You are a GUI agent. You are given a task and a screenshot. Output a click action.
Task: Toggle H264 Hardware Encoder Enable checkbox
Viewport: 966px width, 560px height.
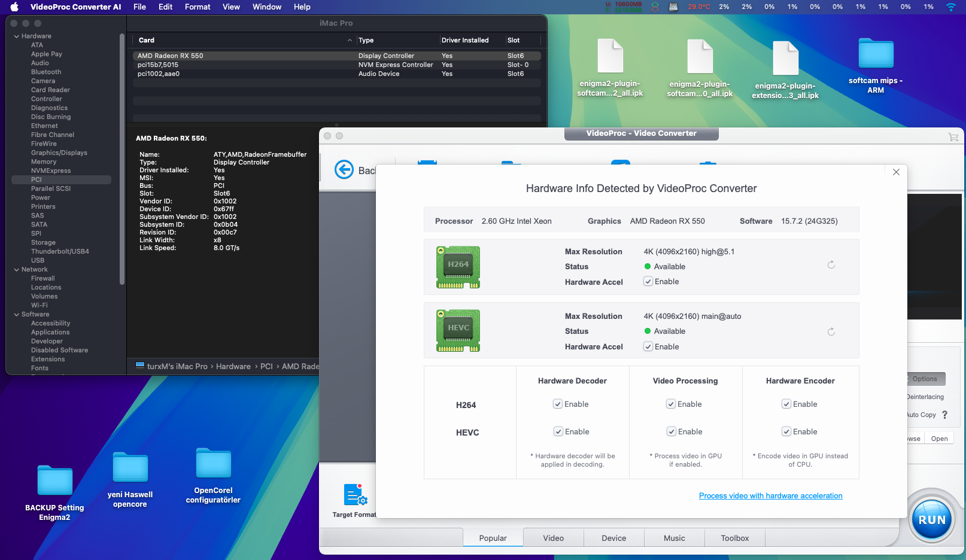point(786,404)
